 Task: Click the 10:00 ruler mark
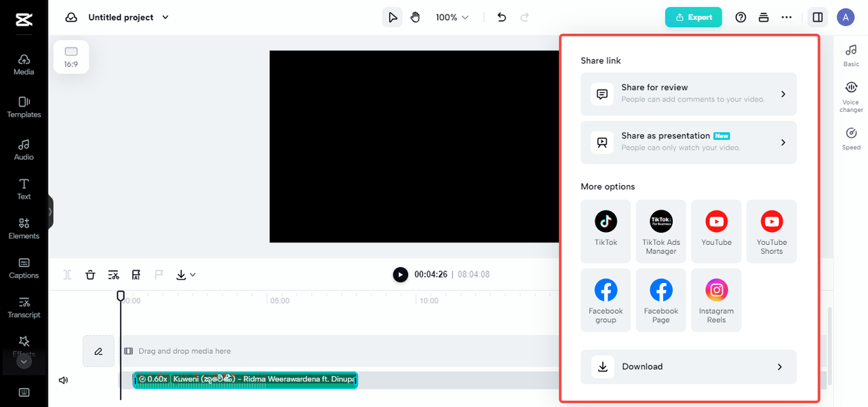tap(429, 301)
